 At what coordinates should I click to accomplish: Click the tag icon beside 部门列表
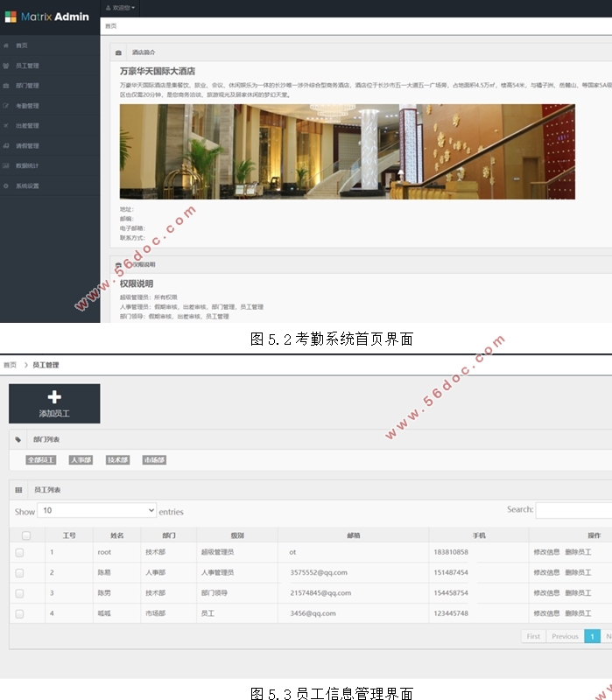[x=18, y=439]
